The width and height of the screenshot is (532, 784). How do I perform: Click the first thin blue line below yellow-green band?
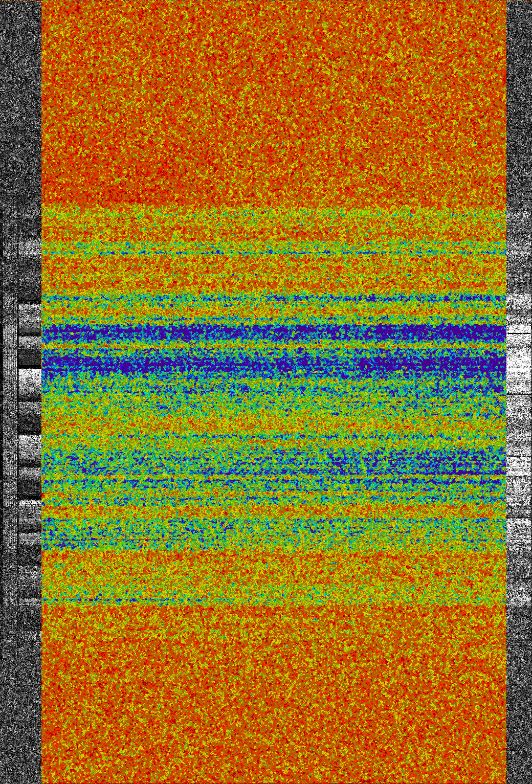tap(274, 252)
